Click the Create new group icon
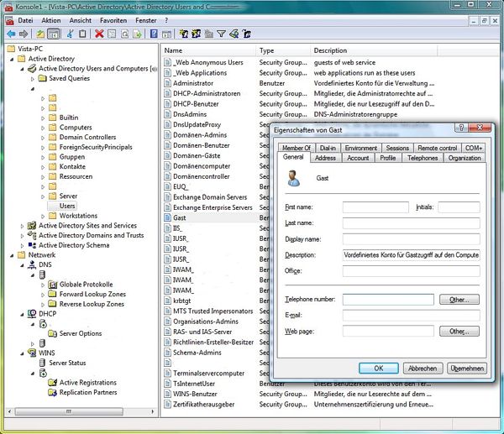The image size is (504, 434). coord(196,34)
